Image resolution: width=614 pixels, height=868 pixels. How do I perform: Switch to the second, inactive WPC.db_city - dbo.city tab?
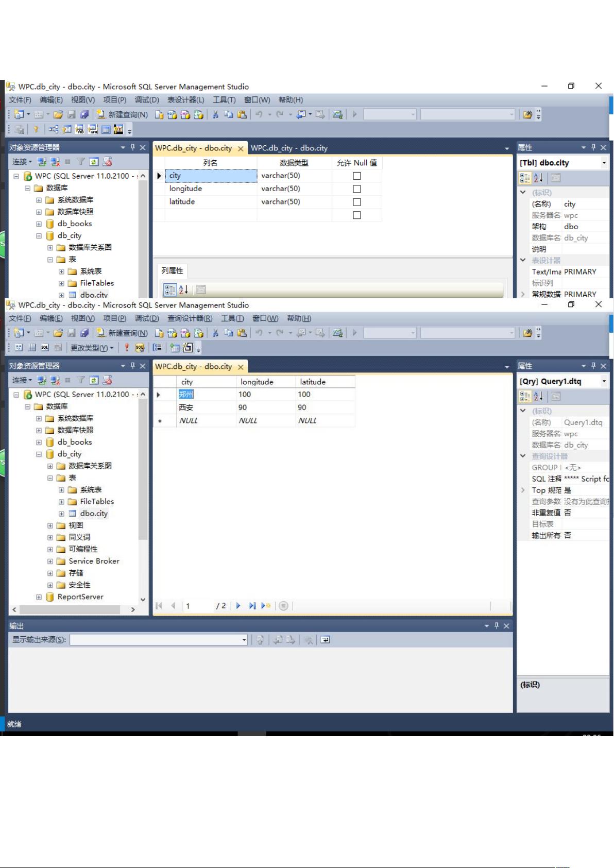289,148
